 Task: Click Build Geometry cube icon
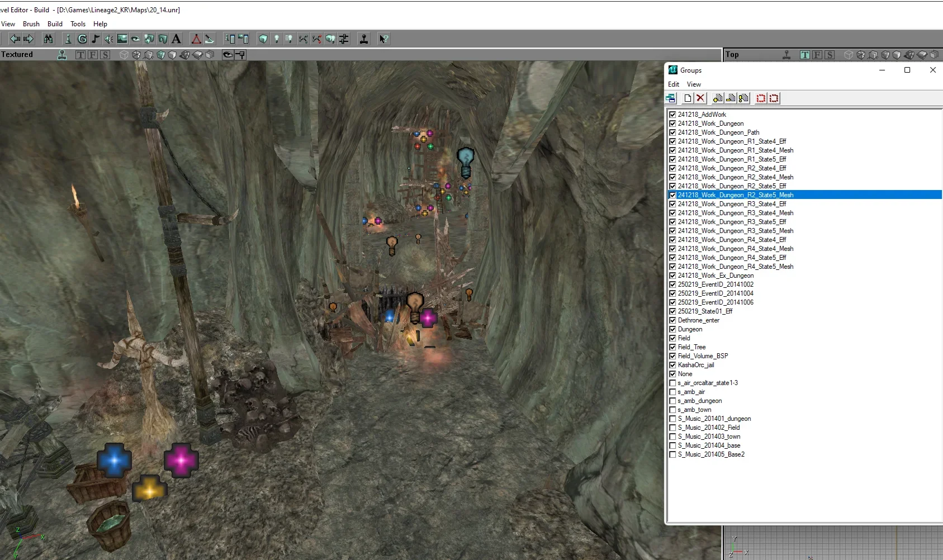tap(263, 39)
